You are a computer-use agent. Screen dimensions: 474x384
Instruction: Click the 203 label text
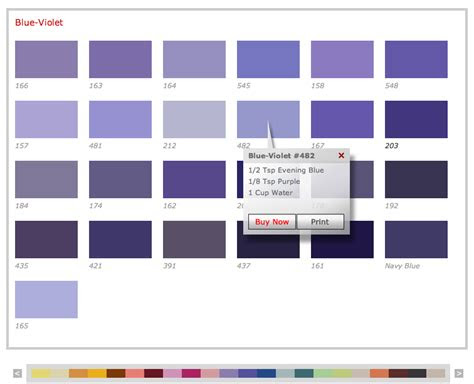coord(392,146)
